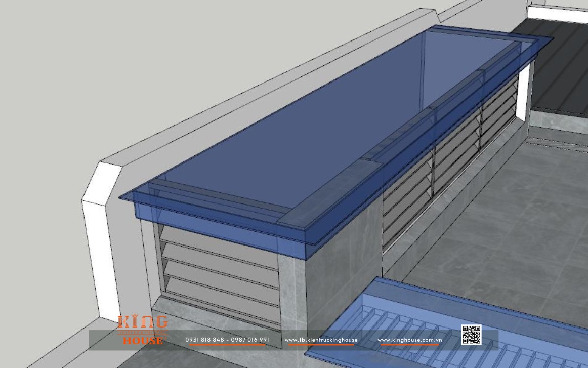Open the www.fb.kientruckinghouse link
Image resolution: width=588 pixels, height=368 pixels.
click(x=321, y=340)
